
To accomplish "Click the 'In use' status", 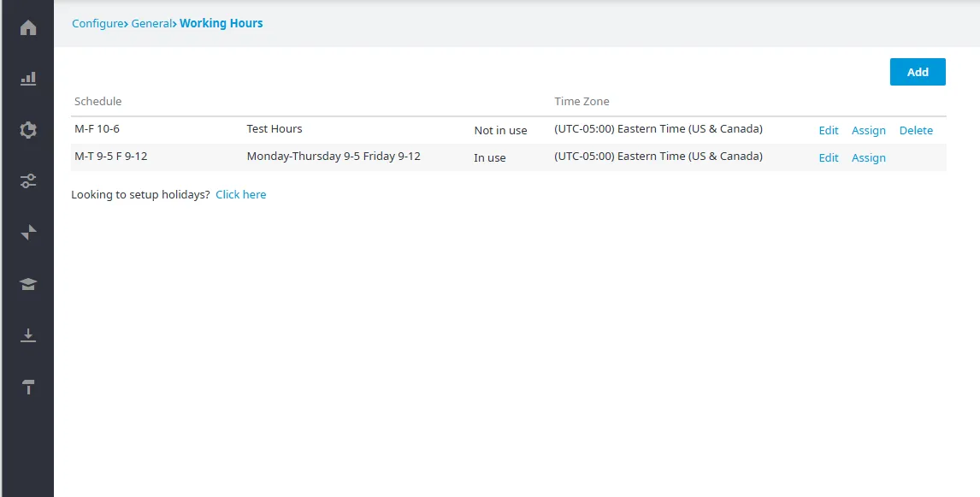I will pyautogui.click(x=489, y=158).
